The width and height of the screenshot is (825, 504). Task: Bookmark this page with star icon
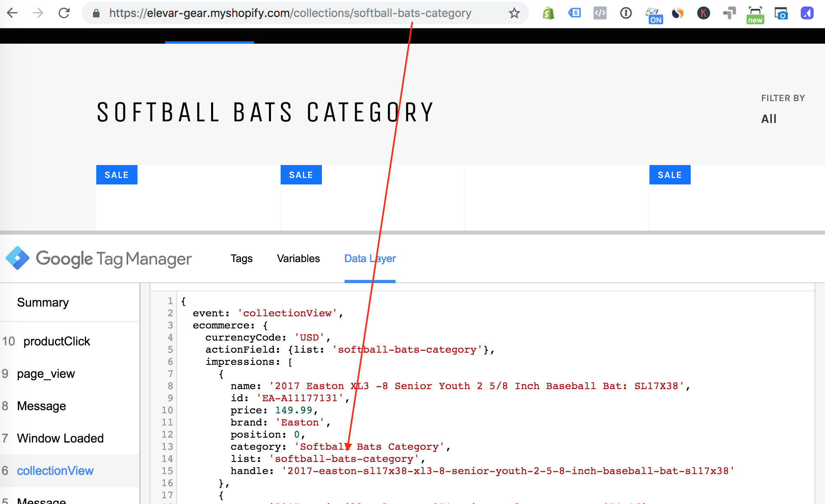[514, 13]
